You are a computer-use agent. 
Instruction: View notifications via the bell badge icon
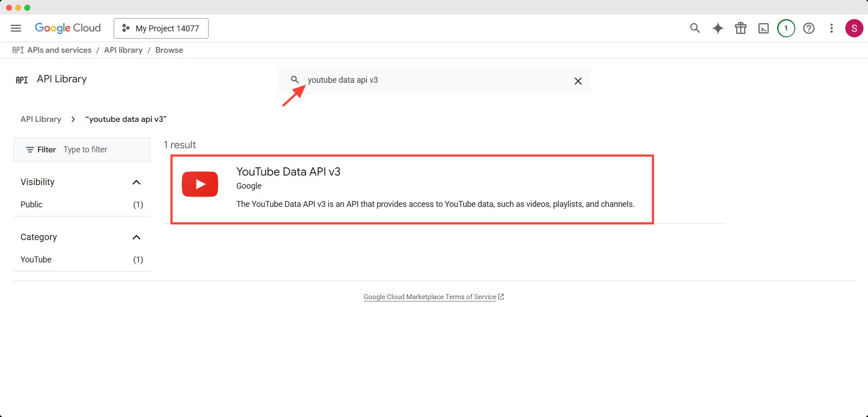pos(786,28)
